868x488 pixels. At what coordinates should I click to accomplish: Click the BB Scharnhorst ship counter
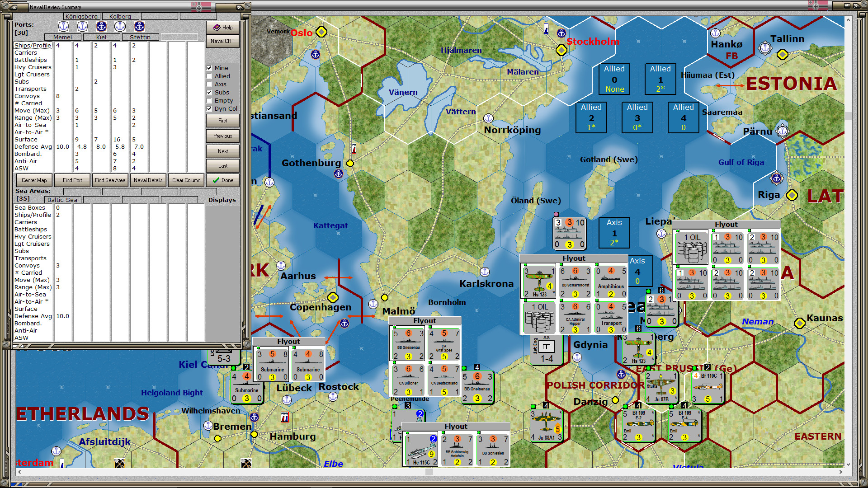tap(575, 282)
